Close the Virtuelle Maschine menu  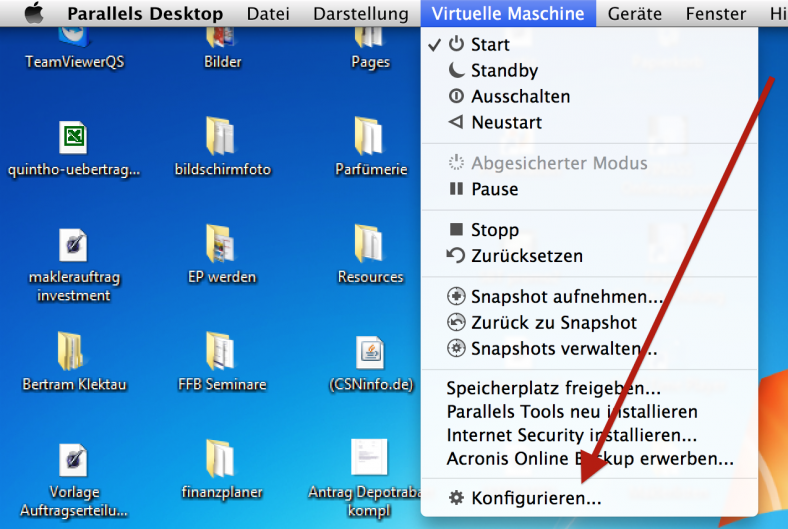tap(508, 14)
